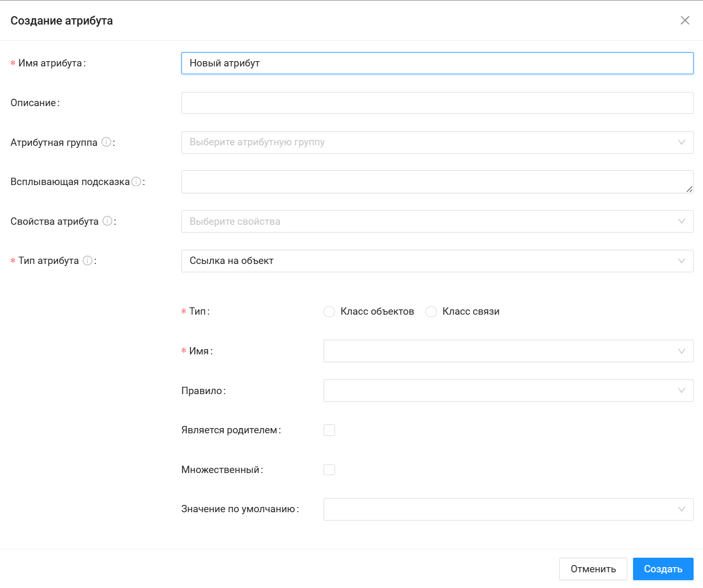
Task: Enable the Является родителем checkbox
Action: pyautogui.click(x=329, y=430)
